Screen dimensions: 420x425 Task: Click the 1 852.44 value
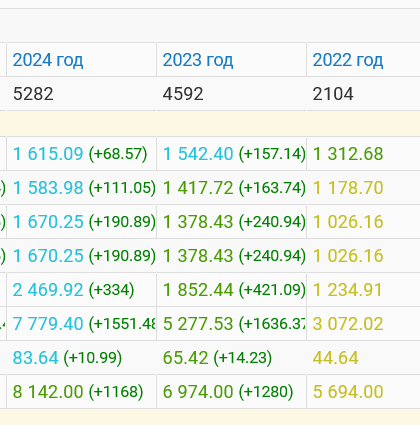click(x=198, y=290)
